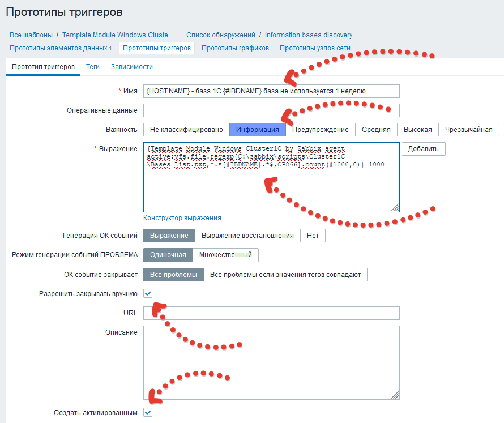Screen dimensions: 504x423
Task: Go to 'Все шаблоны' breadcrumb
Action: pos(31,35)
